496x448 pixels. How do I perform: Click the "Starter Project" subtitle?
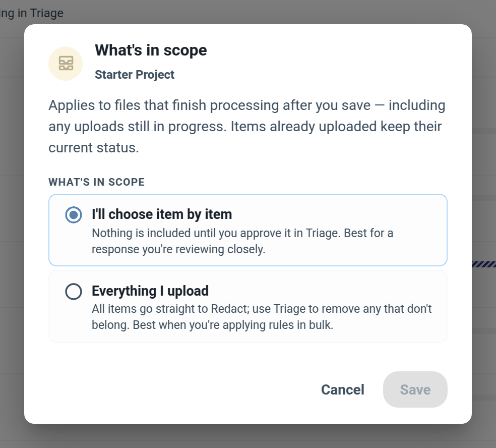point(135,75)
